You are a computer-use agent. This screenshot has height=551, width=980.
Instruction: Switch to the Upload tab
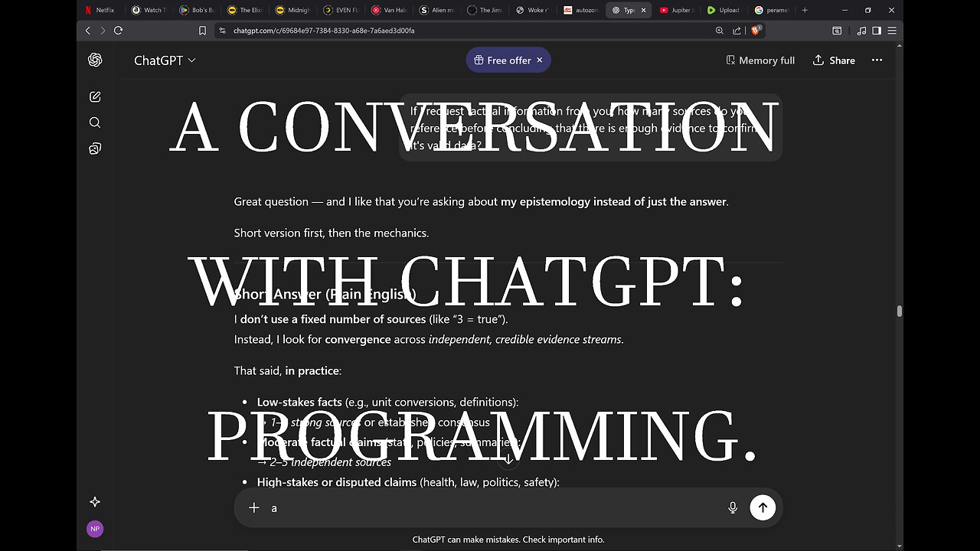pyautogui.click(x=724, y=10)
